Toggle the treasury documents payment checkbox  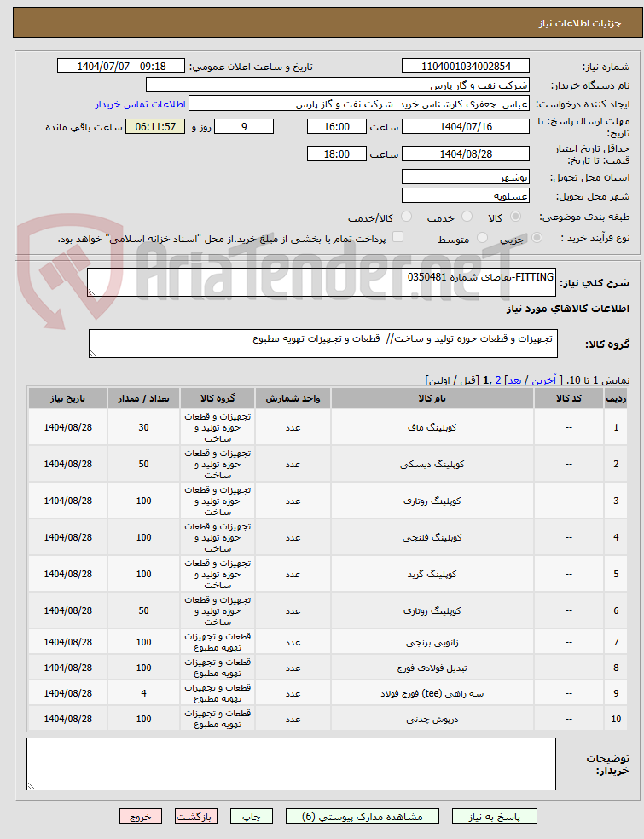(x=397, y=238)
